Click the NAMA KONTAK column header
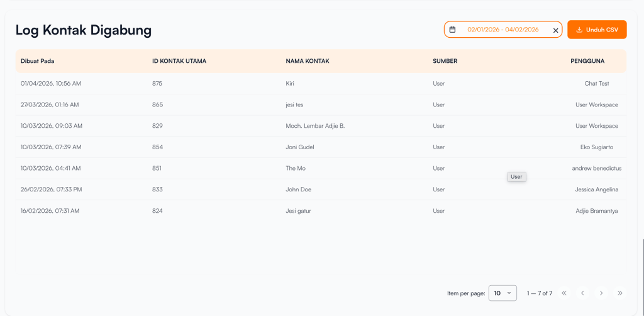 [308, 61]
